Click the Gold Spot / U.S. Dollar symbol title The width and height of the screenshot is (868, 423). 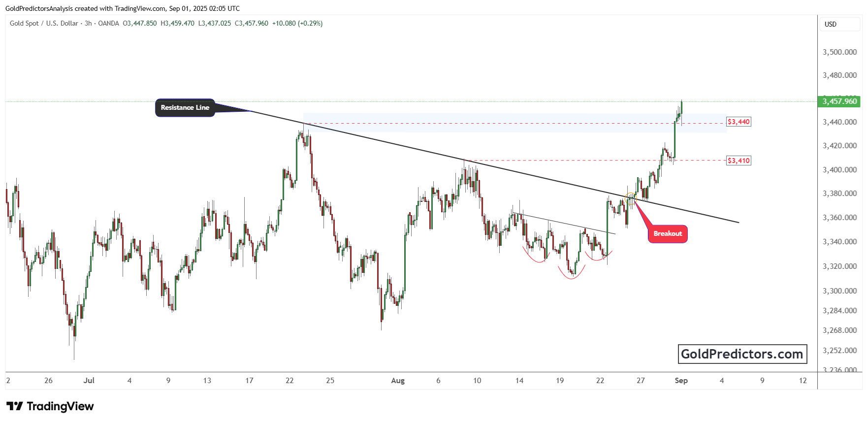click(x=44, y=23)
